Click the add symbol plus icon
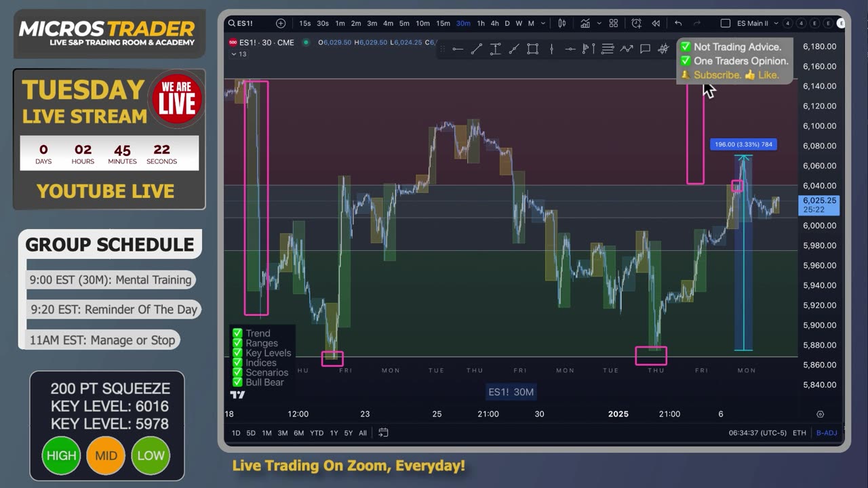 click(281, 23)
